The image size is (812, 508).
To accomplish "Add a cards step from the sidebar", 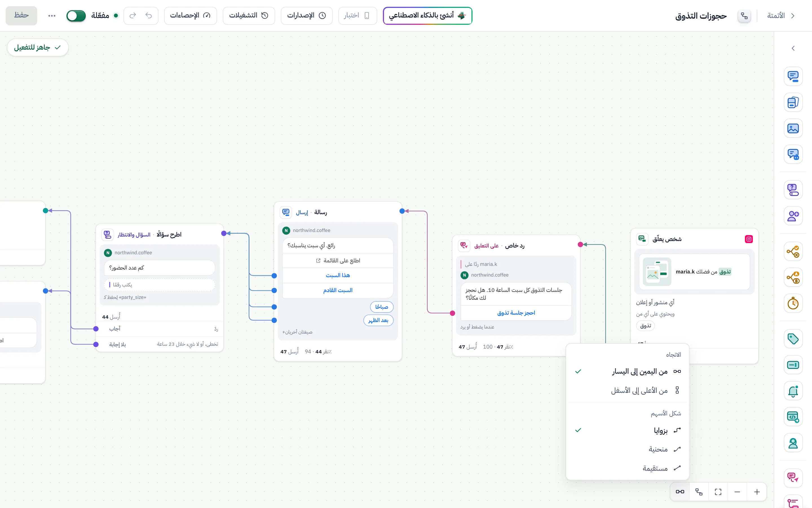I will 793,102.
